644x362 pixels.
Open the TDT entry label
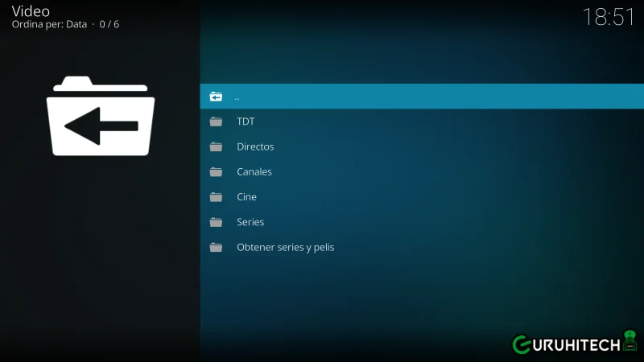pyautogui.click(x=246, y=121)
